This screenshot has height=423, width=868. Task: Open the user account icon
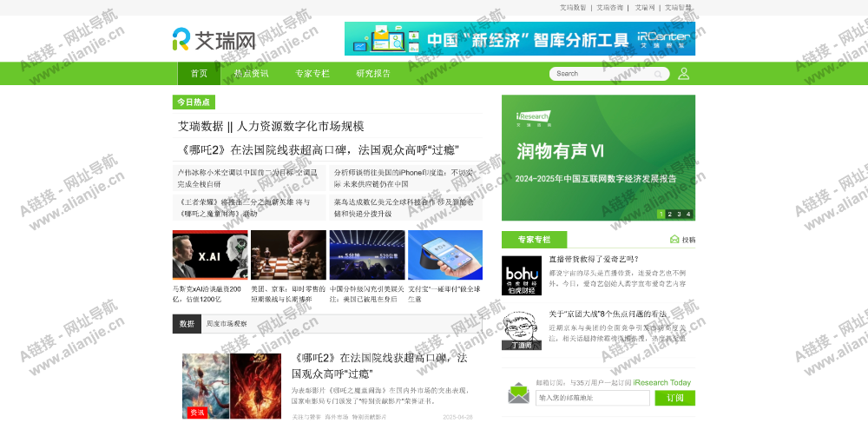tap(684, 74)
